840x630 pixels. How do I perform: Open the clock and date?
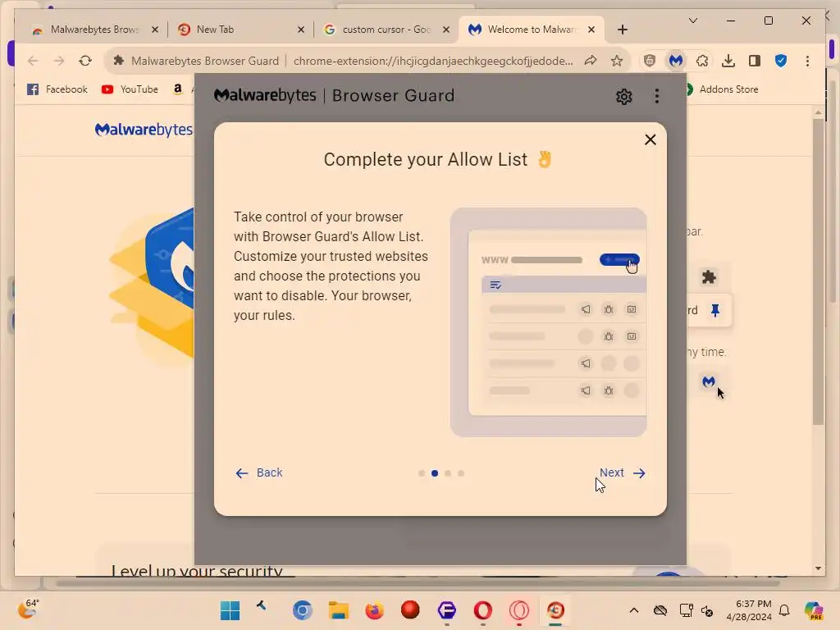coord(749,610)
